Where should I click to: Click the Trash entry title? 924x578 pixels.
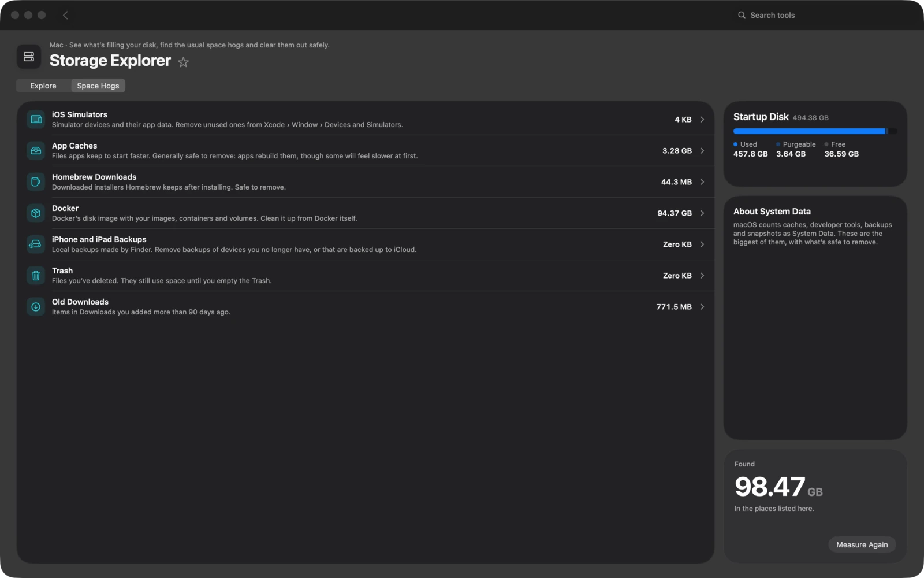click(x=62, y=271)
